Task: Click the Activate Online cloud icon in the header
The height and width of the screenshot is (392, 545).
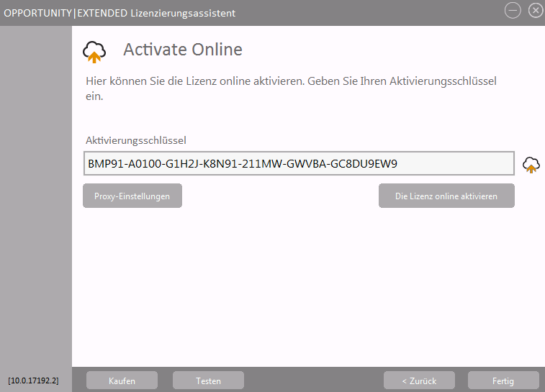Action: pos(94,52)
